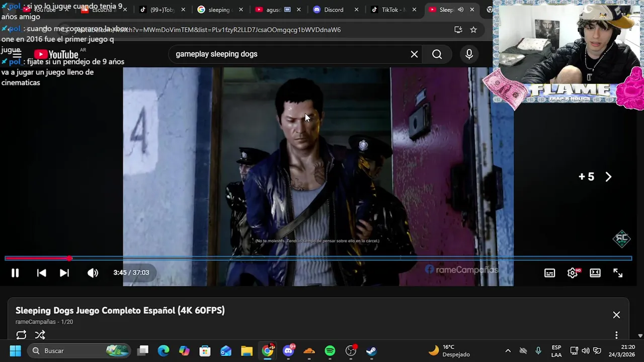The image size is (644, 362).
Task: Open Discord from the taskbar
Action: 289,350
